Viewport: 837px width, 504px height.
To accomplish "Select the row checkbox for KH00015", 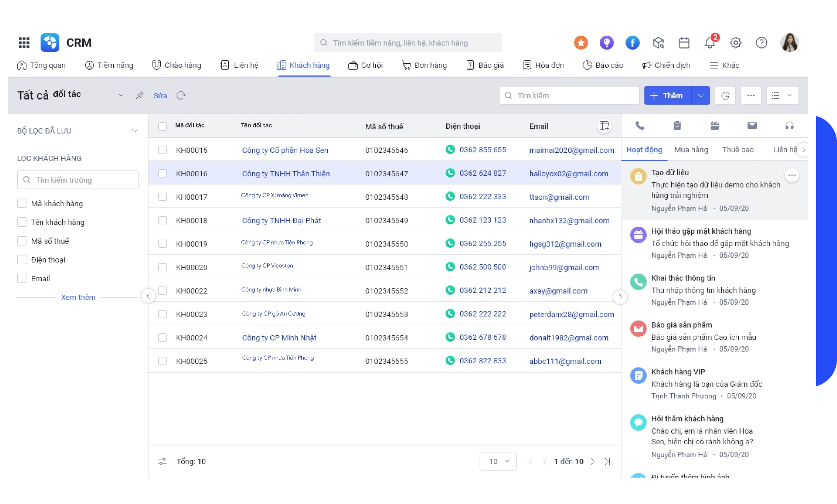I will click(x=163, y=150).
